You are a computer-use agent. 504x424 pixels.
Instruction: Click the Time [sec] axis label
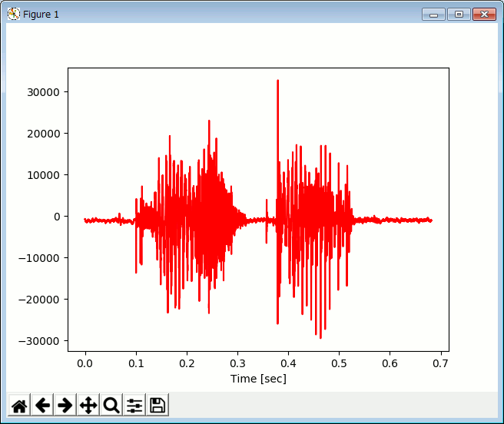(258, 379)
